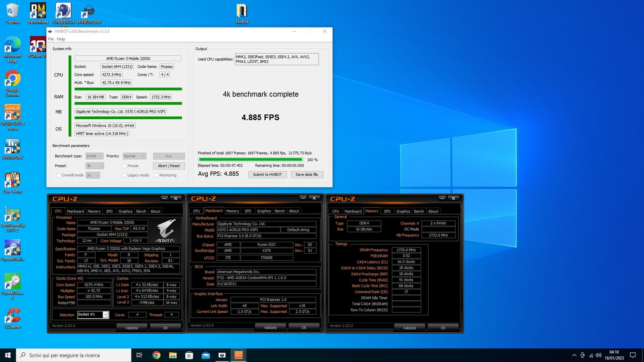644x362 pixels.
Task: Open the BenchMate desktop icon
Action: point(38,13)
